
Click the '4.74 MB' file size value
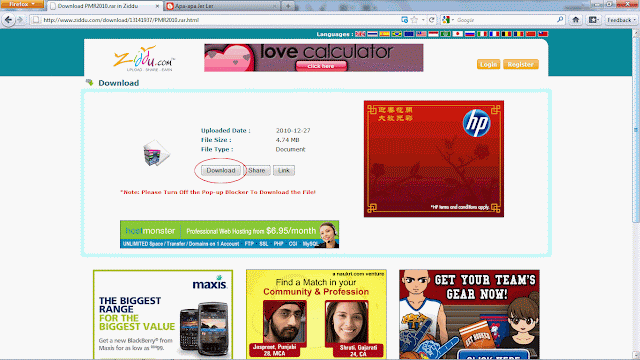coord(287,140)
